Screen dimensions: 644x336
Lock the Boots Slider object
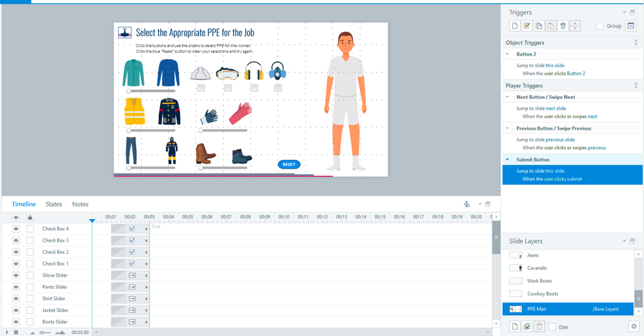click(30, 322)
